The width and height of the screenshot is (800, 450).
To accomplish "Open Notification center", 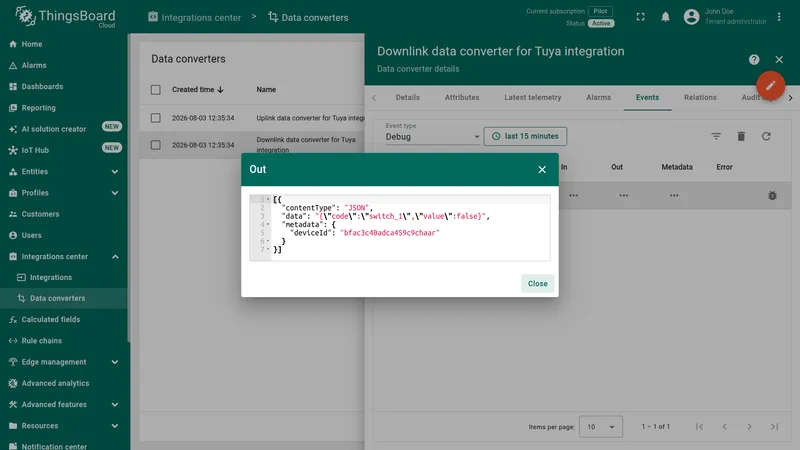I will [64, 445].
